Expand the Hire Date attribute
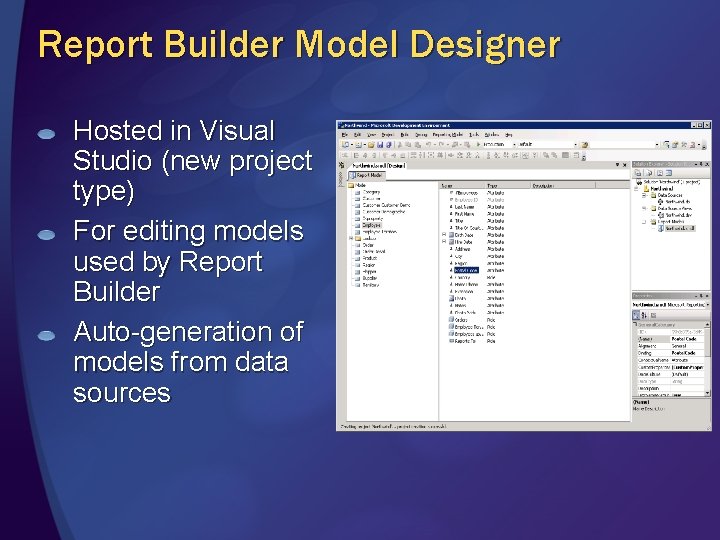 coord(444,242)
